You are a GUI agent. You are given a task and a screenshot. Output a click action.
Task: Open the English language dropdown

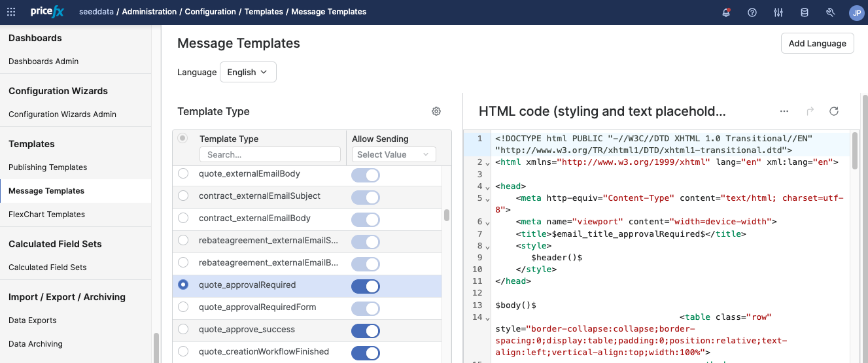(248, 72)
